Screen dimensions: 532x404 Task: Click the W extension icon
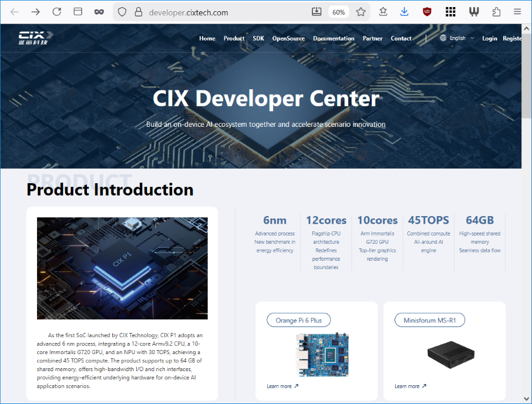click(473, 12)
